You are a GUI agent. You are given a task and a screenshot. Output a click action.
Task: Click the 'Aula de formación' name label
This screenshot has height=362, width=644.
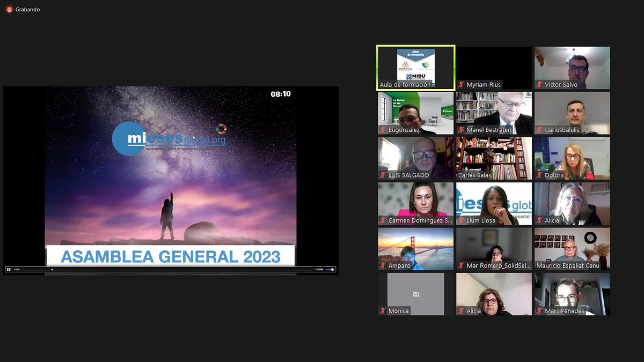click(405, 85)
